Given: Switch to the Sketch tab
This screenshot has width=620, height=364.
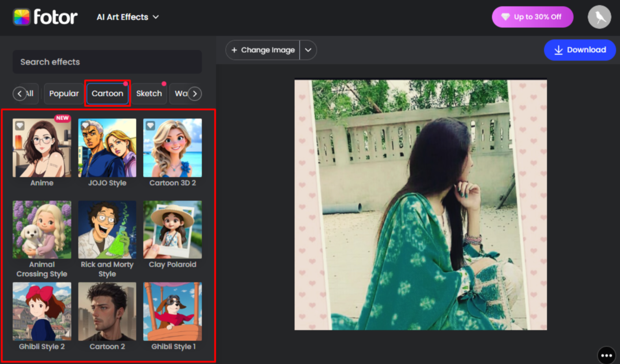Looking at the screenshot, I should coord(149,93).
